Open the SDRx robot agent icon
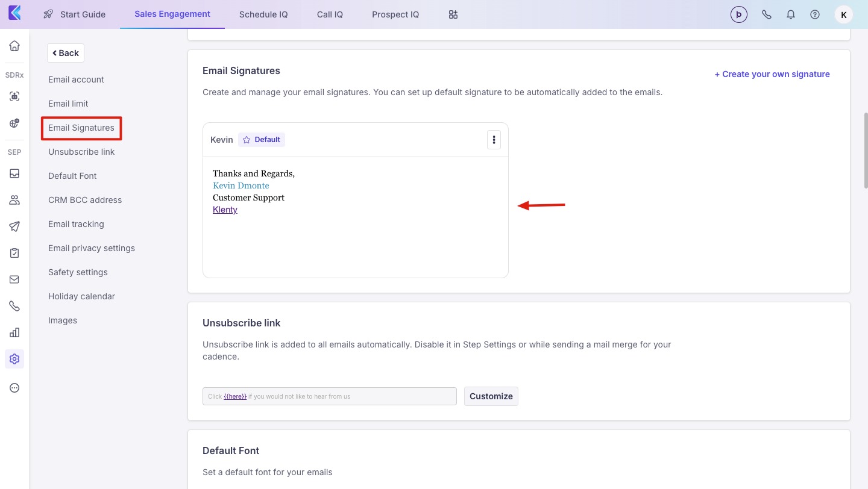Screen dimensions: 868x489 pyautogui.click(x=14, y=96)
